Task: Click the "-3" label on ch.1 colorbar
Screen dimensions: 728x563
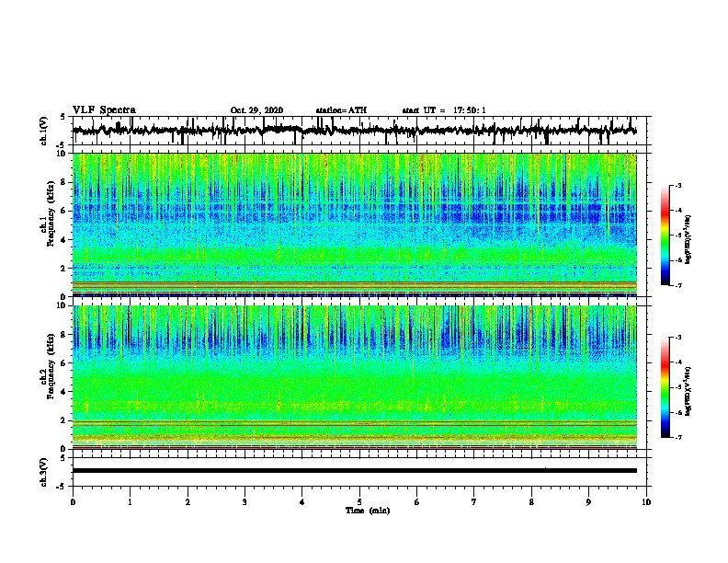Action: coord(677,186)
